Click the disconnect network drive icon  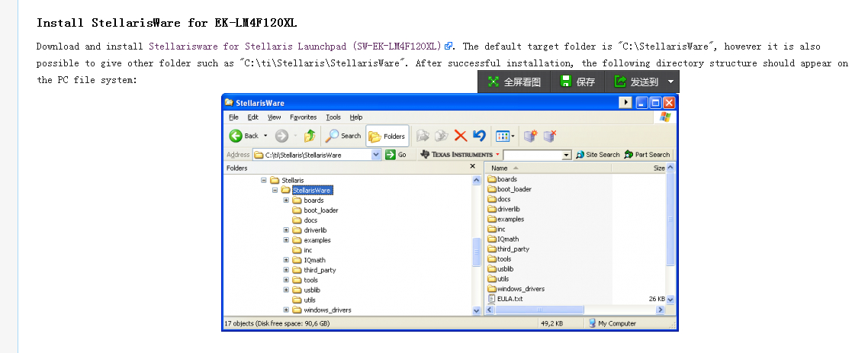click(550, 136)
